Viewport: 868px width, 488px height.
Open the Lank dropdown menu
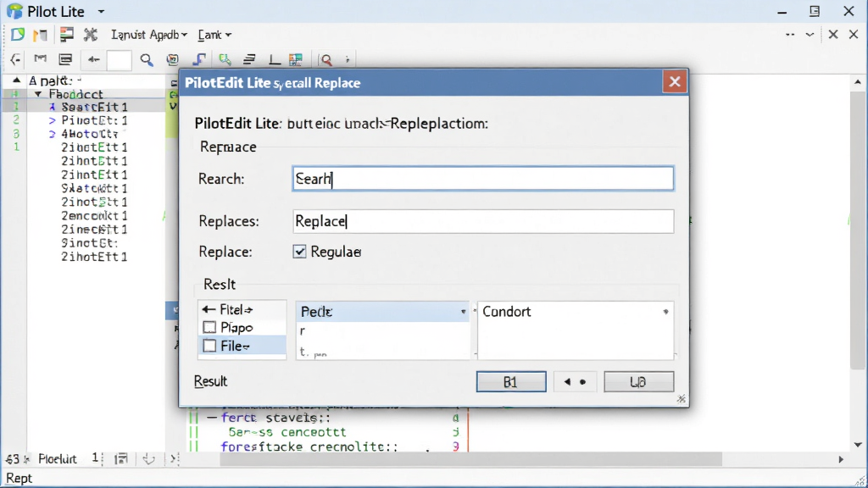coord(214,35)
